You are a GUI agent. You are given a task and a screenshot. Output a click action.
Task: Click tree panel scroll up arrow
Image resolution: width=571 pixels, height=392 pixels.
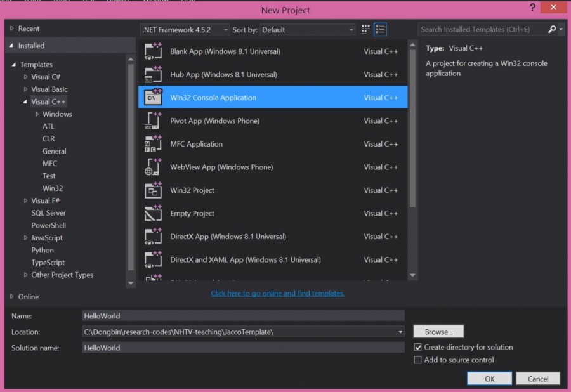point(131,58)
